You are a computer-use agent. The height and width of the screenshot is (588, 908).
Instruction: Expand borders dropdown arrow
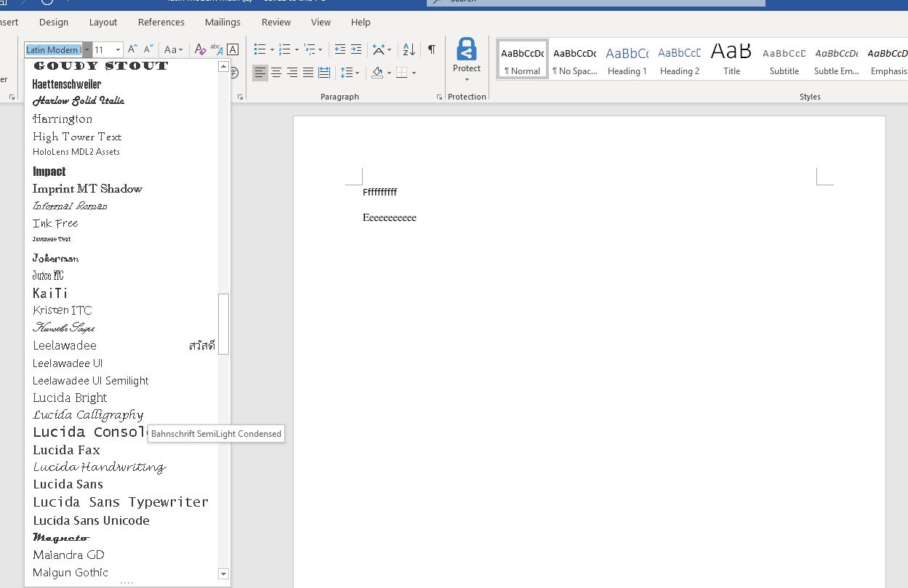(x=414, y=73)
